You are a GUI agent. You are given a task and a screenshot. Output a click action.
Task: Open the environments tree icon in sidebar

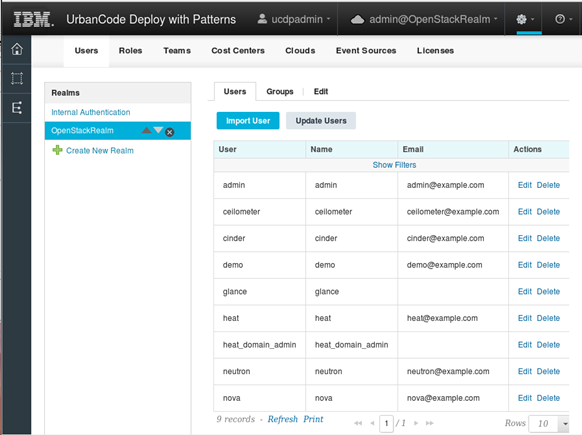click(17, 108)
